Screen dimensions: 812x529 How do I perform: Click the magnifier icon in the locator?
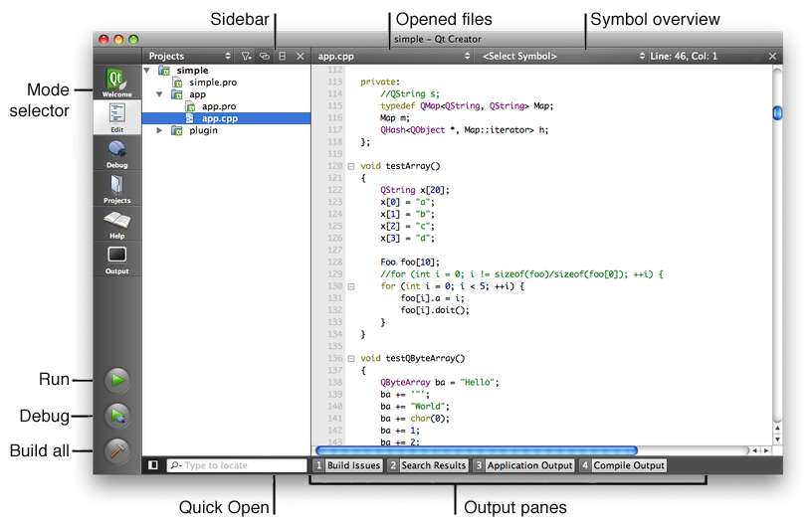175,465
